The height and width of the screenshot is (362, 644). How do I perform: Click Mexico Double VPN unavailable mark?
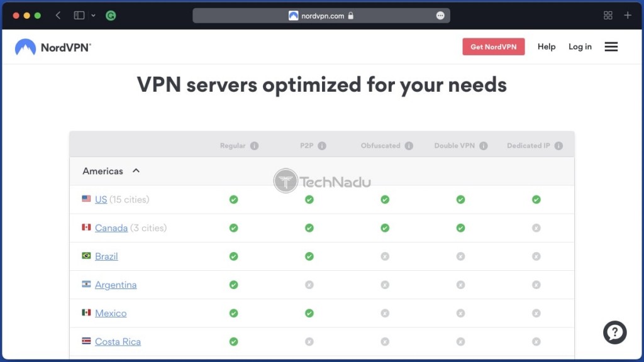[x=461, y=313]
